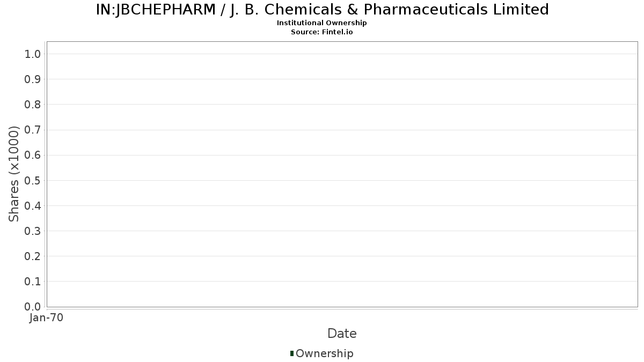Click the chart title J. B. Chemicals & Pharmaceuticals

tap(322, 10)
